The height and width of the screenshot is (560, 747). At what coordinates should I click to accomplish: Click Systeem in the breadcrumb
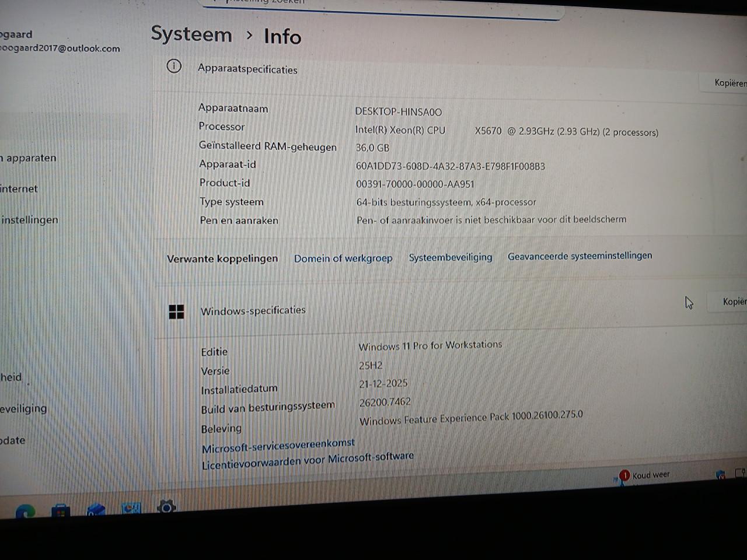point(191,35)
